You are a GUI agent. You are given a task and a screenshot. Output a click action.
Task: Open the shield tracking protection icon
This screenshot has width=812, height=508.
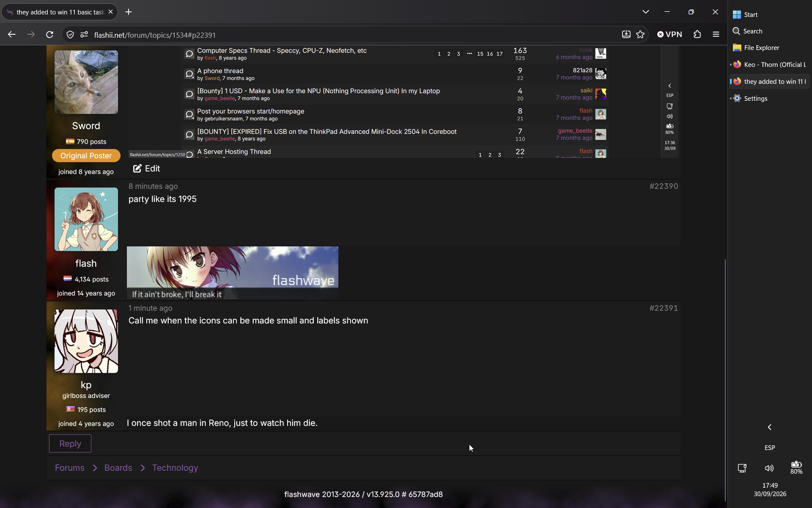(x=70, y=35)
